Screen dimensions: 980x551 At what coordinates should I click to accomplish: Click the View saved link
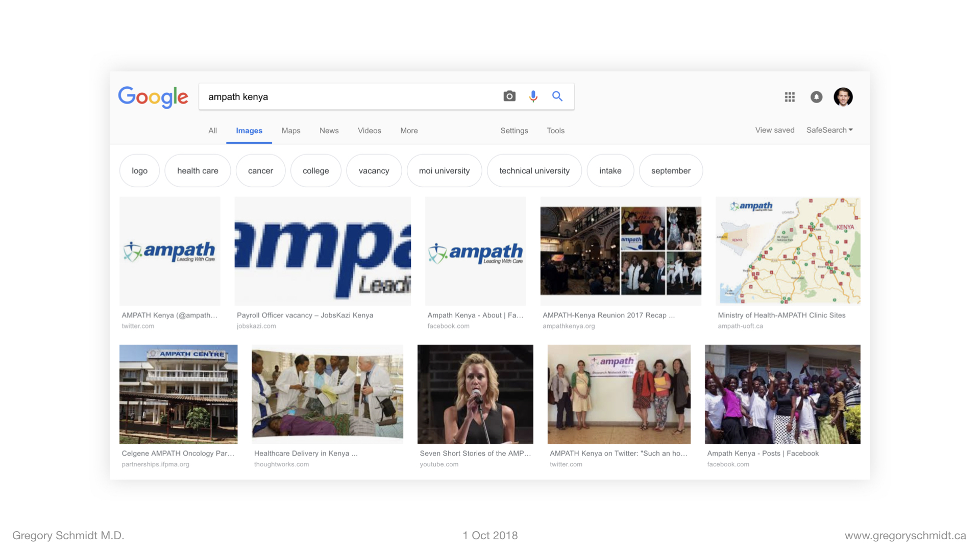(x=775, y=130)
